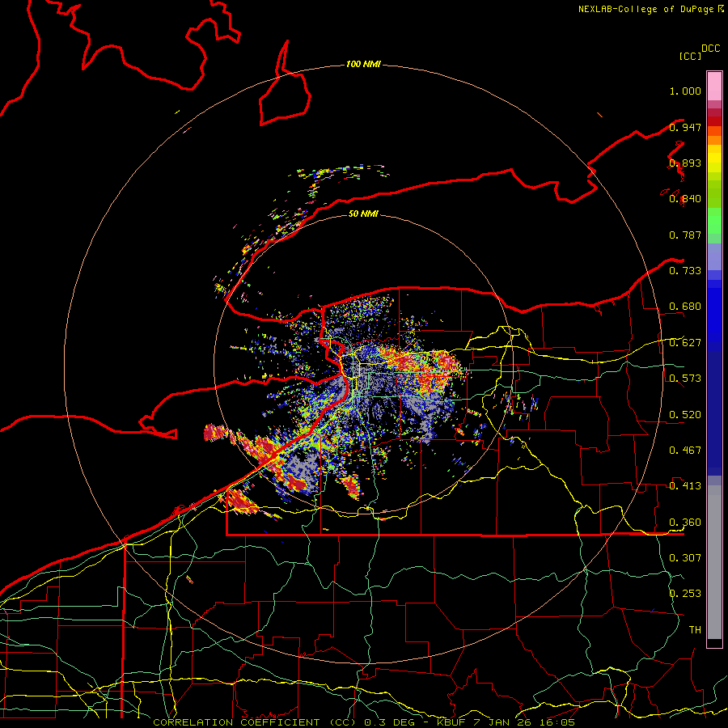Click the DCC label above the color scale

(x=711, y=49)
